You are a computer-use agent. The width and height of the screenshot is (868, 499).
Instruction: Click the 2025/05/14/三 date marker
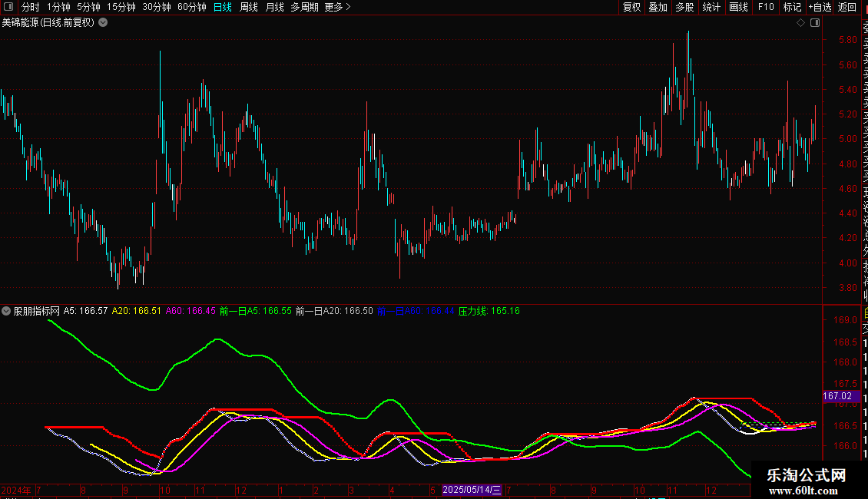[x=472, y=490]
